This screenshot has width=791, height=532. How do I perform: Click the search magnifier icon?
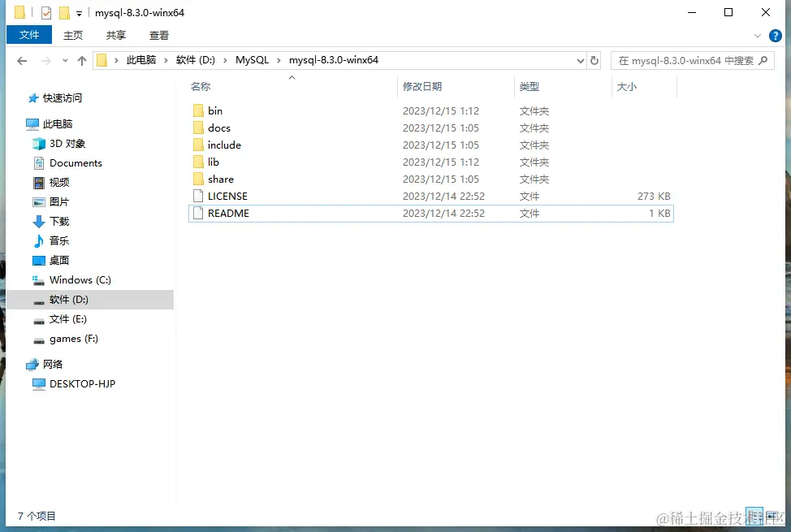(x=763, y=61)
